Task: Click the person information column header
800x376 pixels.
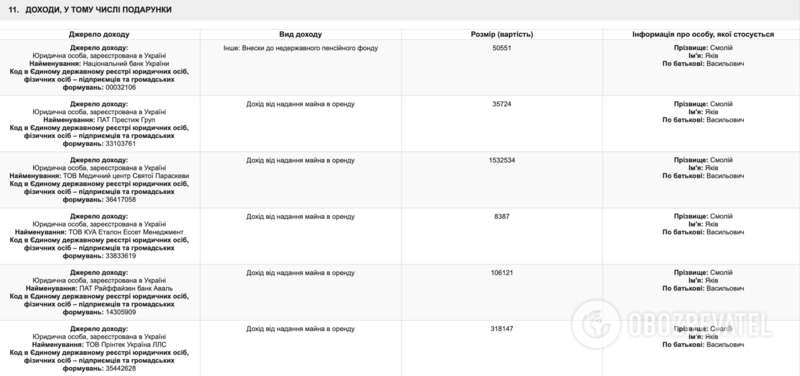Action: point(703,34)
